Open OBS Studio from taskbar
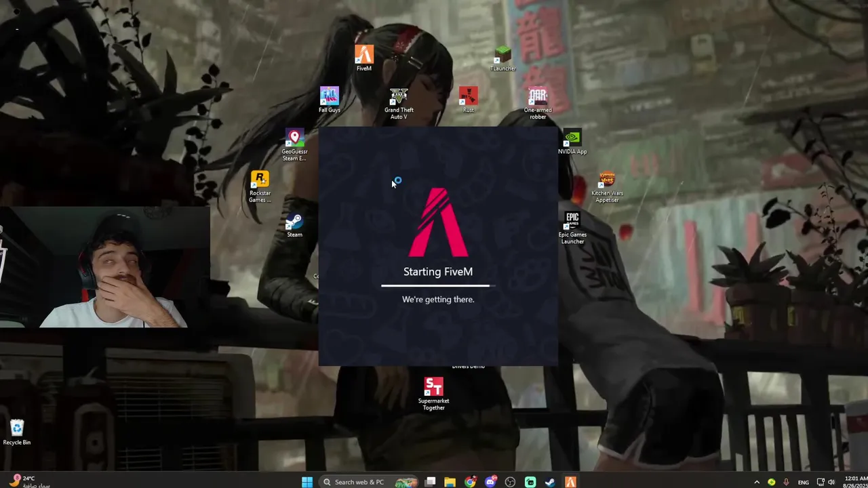This screenshot has height=488, width=868. [x=510, y=482]
